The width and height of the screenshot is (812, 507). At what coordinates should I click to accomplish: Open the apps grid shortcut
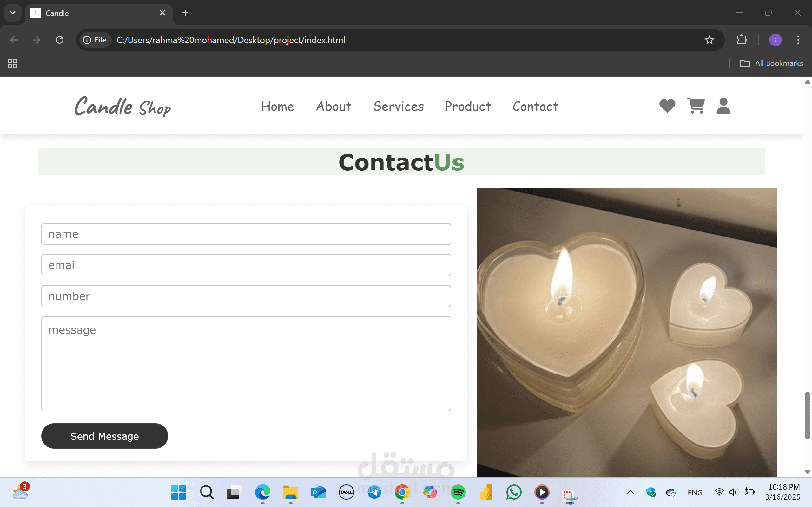click(13, 63)
